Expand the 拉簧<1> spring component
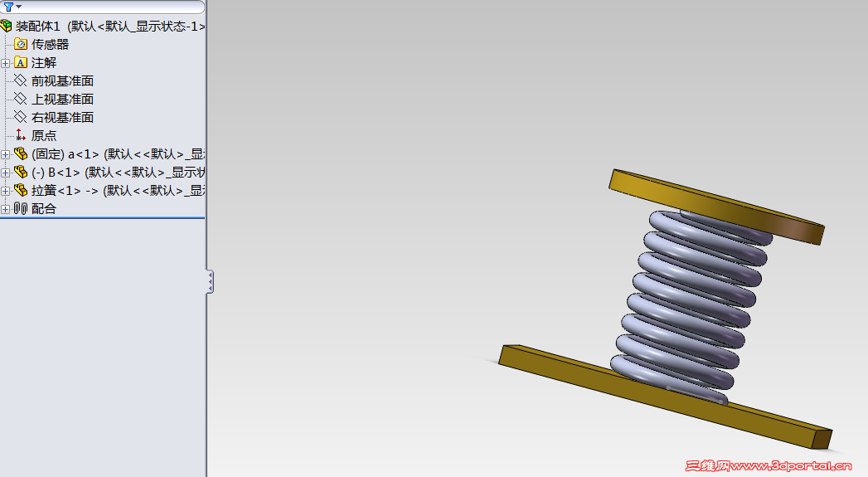 click(x=6, y=191)
